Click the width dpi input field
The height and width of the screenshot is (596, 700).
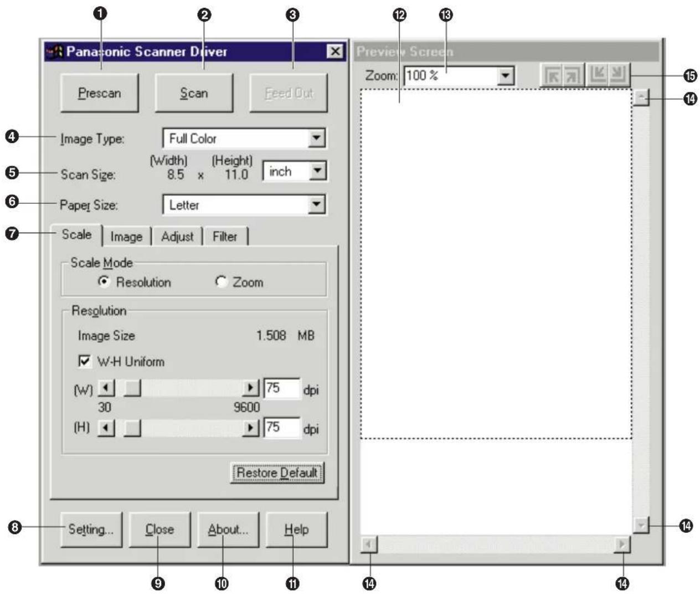282,388
